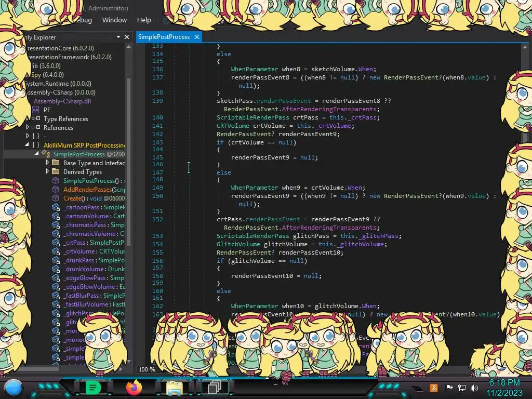The image size is (532, 399).
Task: Click the _drunkPass field icon
Action: pyautogui.click(x=56, y=260)
